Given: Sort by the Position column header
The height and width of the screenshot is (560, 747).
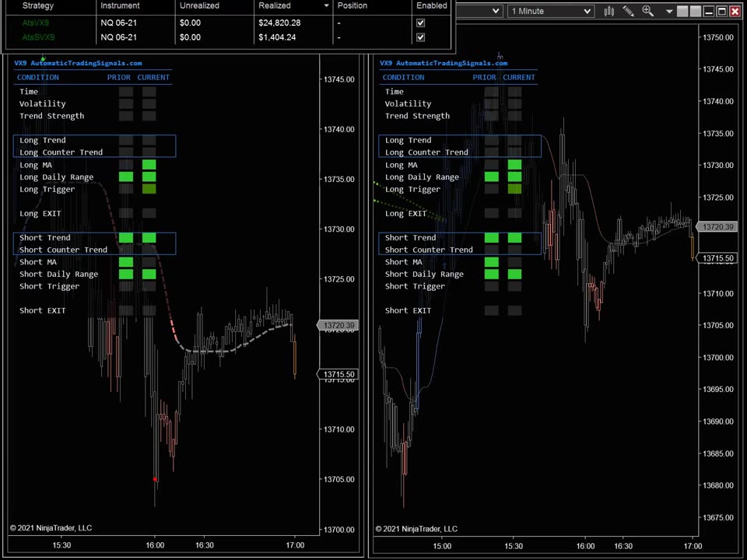Looking at the screenshot, I should (352, 5).
